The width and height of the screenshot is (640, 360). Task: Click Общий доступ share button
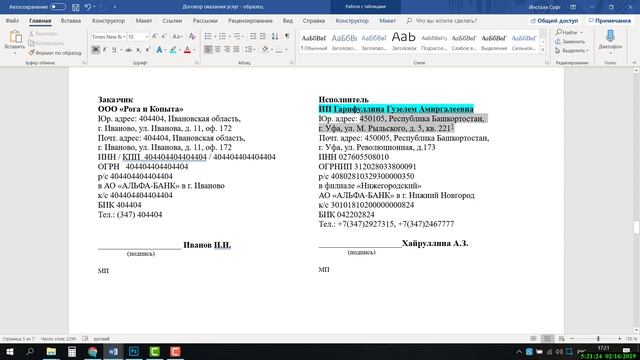(554, 20)
